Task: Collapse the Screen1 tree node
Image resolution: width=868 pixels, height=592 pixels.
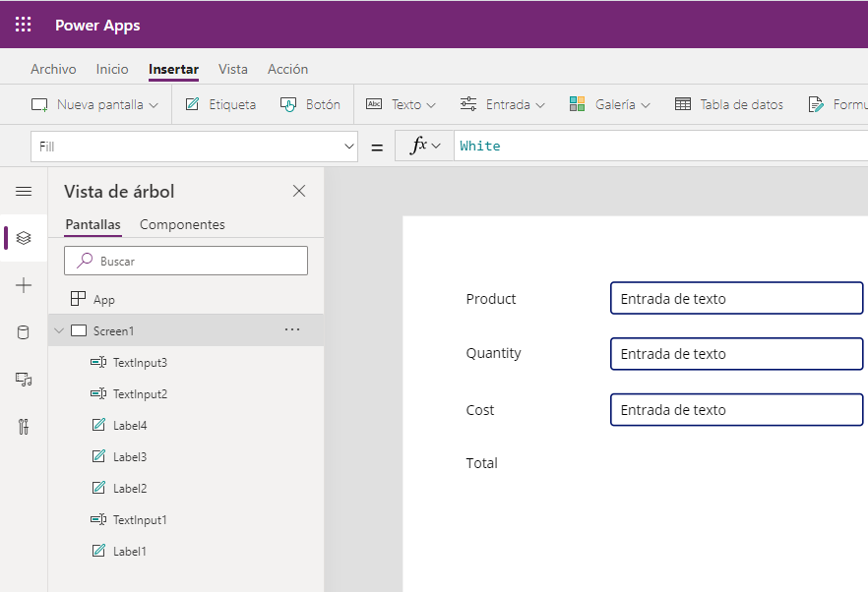Action: tap(59, 331)
